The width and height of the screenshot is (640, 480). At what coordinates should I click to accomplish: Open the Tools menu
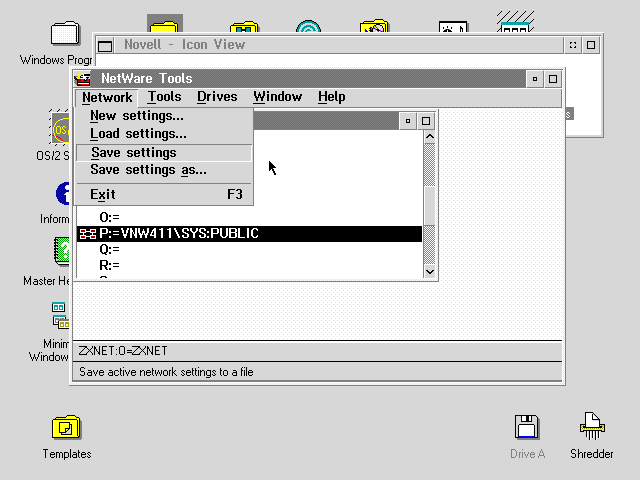(164, 97)
